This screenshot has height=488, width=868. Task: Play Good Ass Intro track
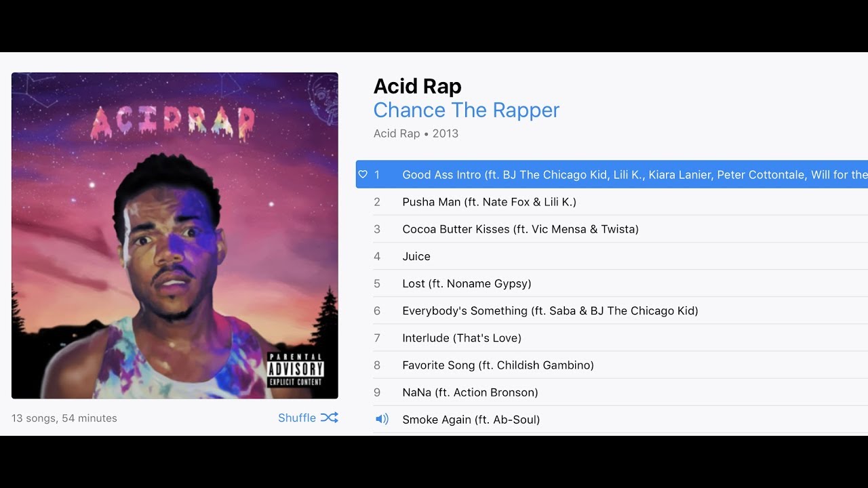click(x=612, y=175)
